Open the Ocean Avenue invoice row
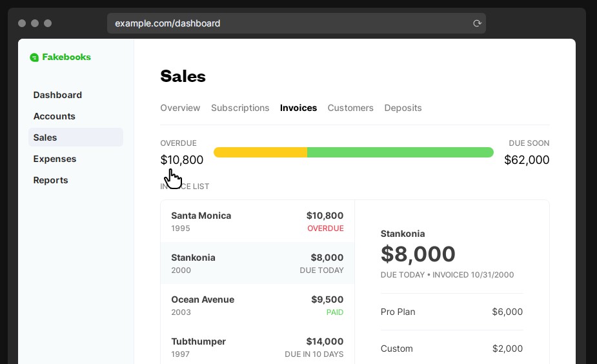Image resolution: width=597 pixels, height=364 pixels. [x=258, y=305]
